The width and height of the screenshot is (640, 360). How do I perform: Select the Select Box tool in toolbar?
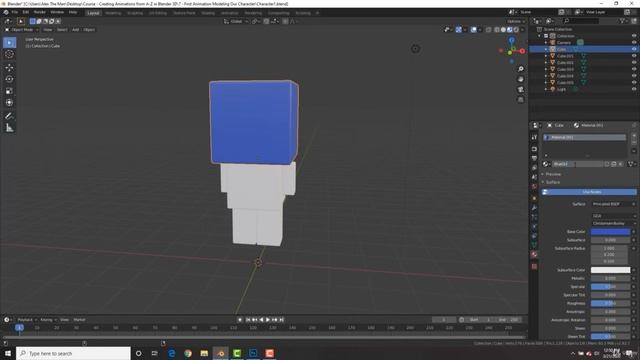(x=9, y=42)
